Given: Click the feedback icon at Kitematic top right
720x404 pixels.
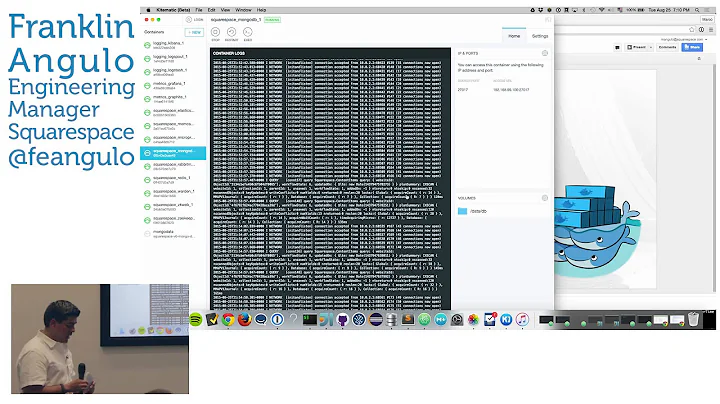Looking at the screenshot, I should pyautogui.click(x=547, y=20).
